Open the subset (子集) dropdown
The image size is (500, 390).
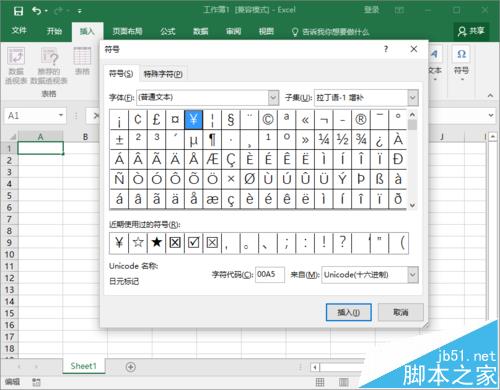(x=413, y=98)
